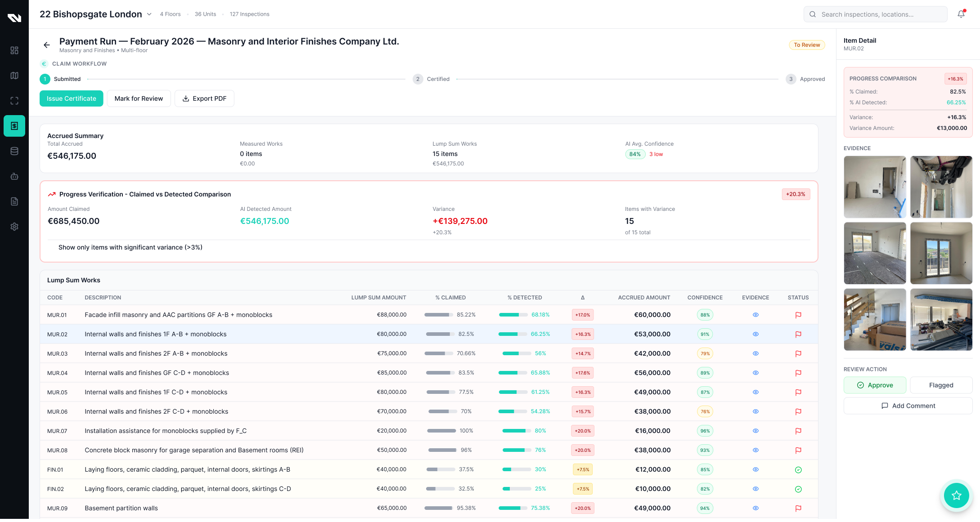Open the database stack sidebar icon
Image resolution: width=980 pixels, height=522 pixels.
14,151
